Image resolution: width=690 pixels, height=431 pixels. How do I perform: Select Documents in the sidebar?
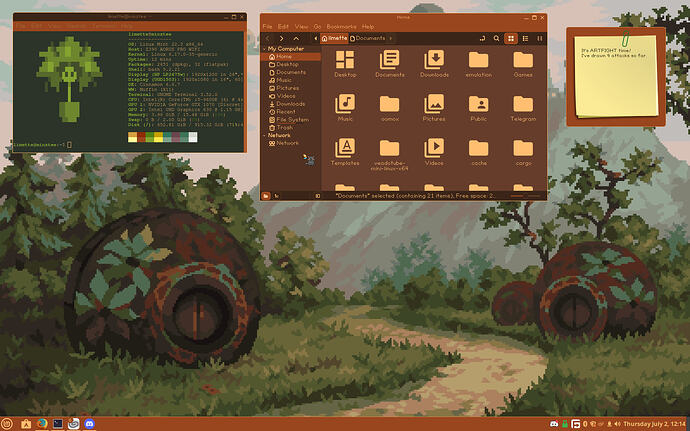coord(291,72)
